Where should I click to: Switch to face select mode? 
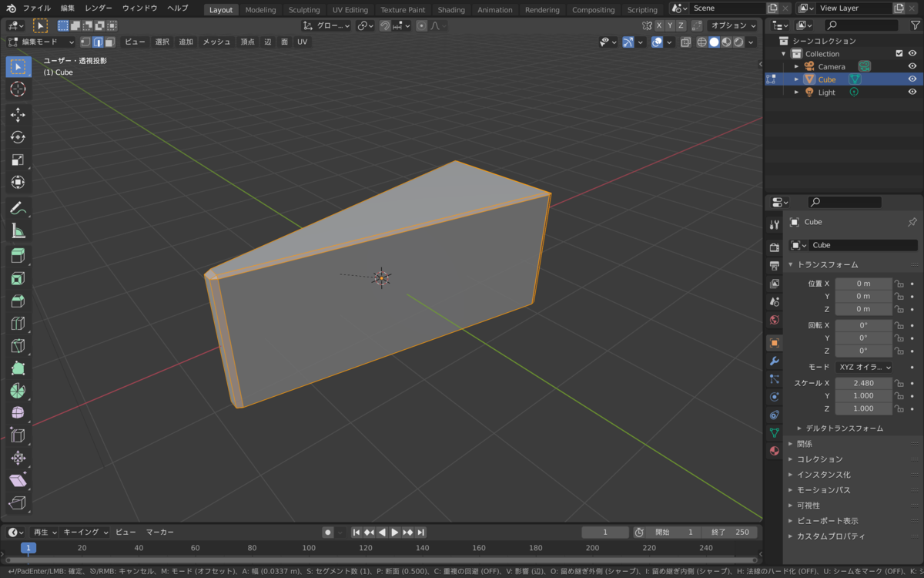pyautogui.click(x=109, y=42)
